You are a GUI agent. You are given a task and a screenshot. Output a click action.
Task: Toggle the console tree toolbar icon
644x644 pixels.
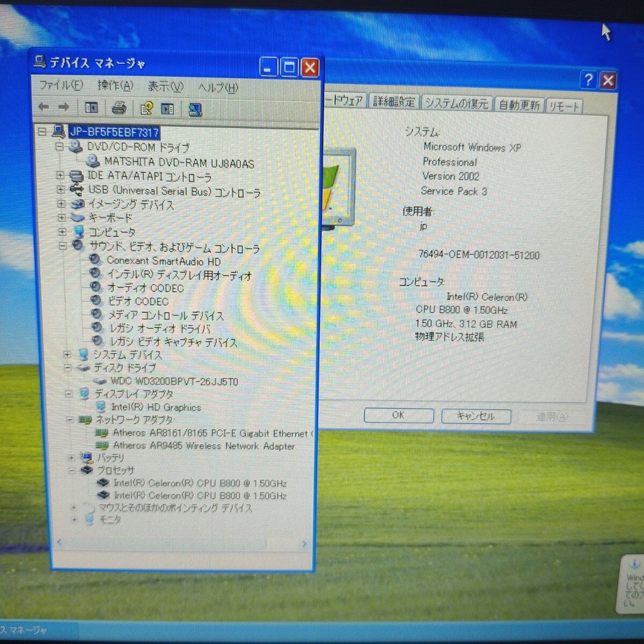[92, 108]
